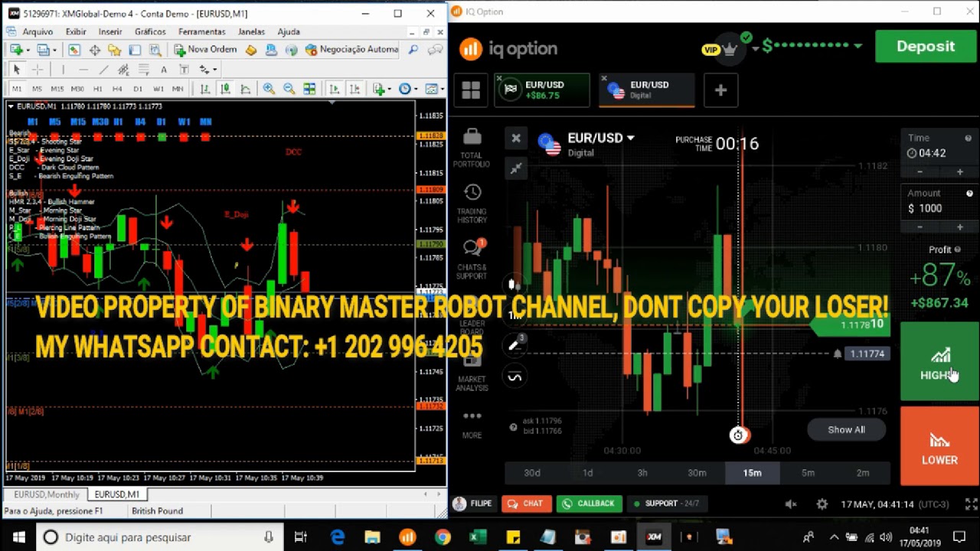This screenshot has width=980, height=551.
Task: Set timeframe to M5 in MetaTrader
Action: pyautogui.click(x=37, y=89)
